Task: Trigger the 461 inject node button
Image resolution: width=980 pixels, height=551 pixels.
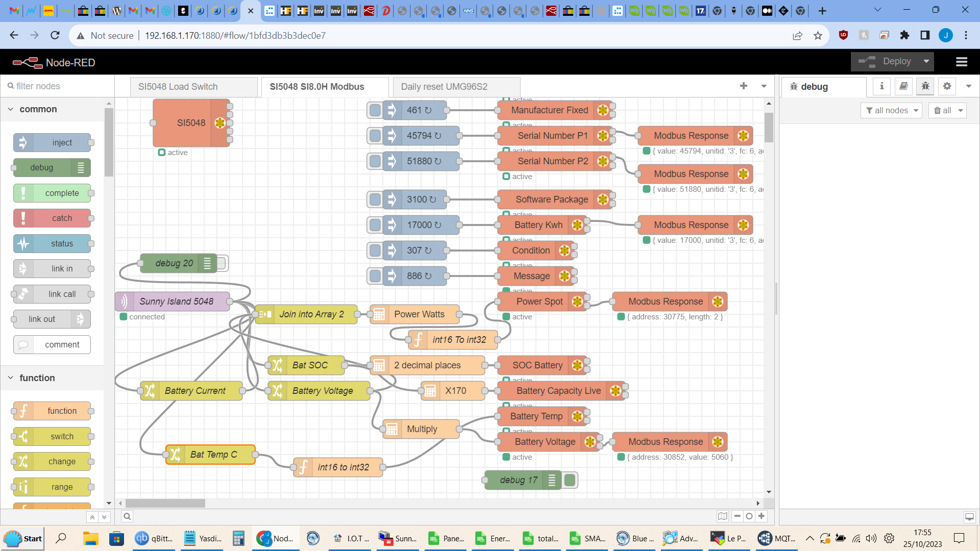Action: coord(375,110)
